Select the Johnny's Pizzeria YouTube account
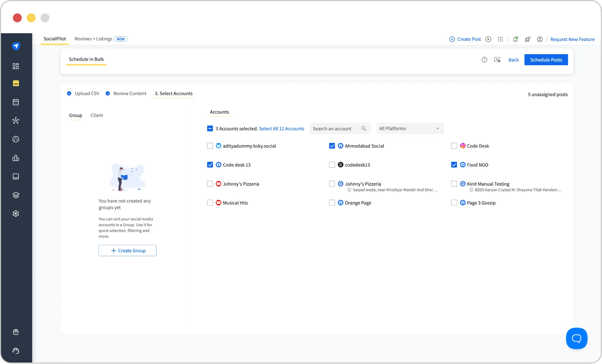 click(210, 184)
